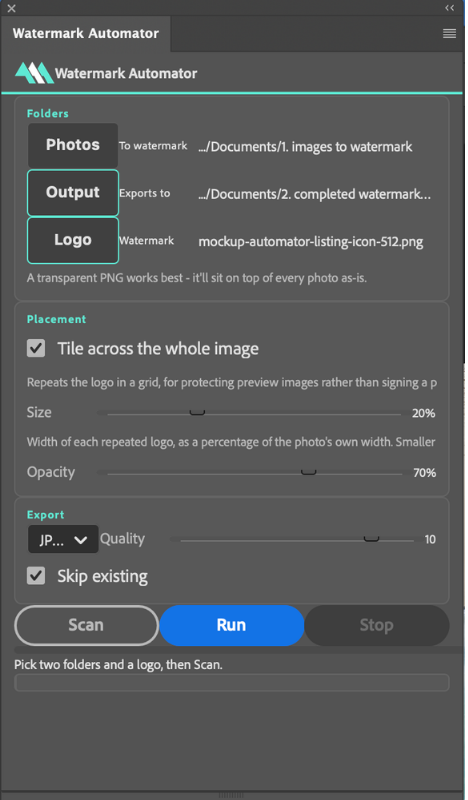
Task: Click the Quality value 10
Action: pyautogui.click(x=430, y=539)
